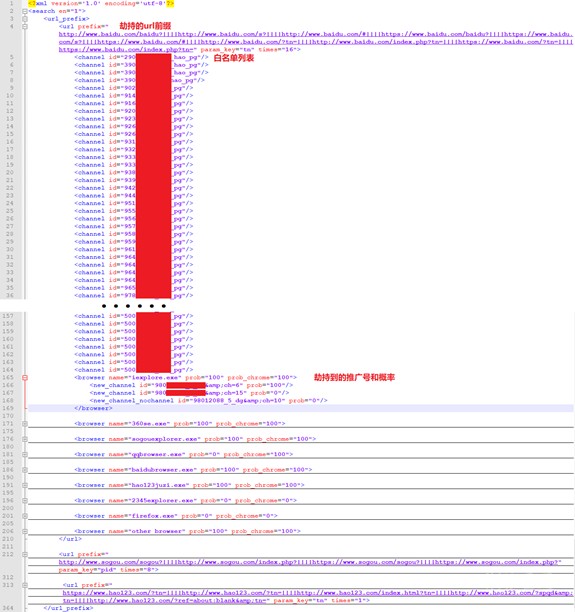The width and height of the screenshot is (575, 612).
Task: Click the channel id="923 line
Action: 134,119
